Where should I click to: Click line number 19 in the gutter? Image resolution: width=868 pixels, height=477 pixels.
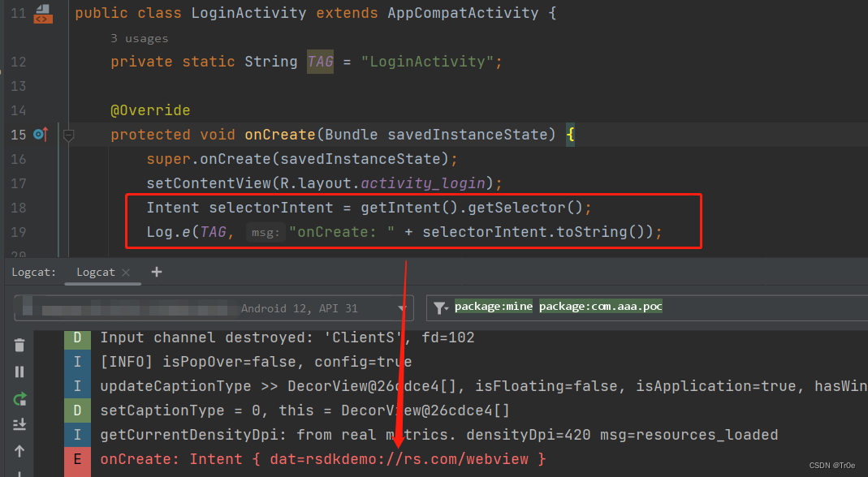point(18,232)
